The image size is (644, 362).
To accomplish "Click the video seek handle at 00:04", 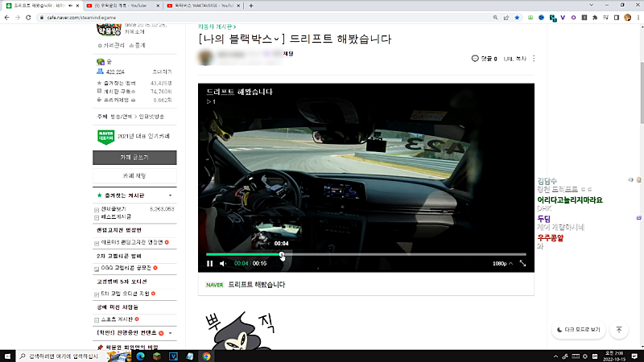I will coord(282,255).
